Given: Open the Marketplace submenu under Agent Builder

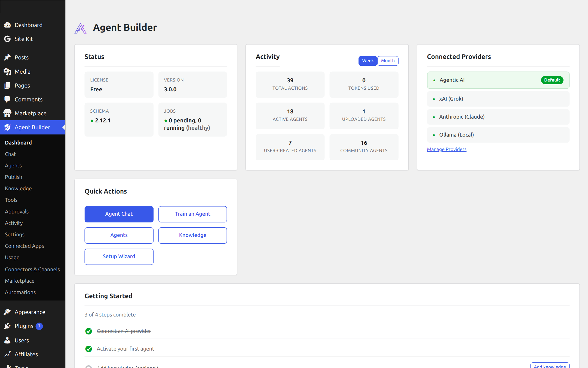Looking at the screenshot, I should (20, 281).
